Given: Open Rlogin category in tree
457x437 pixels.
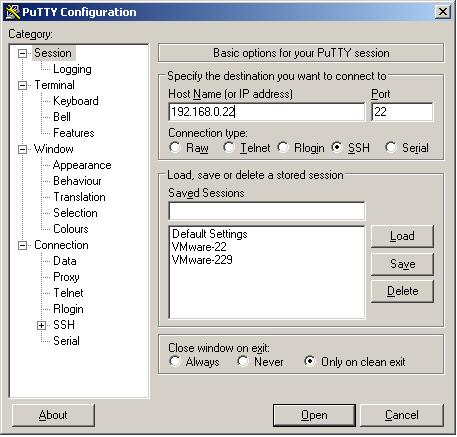Looking at the screenshot, I should pos(68,309).
